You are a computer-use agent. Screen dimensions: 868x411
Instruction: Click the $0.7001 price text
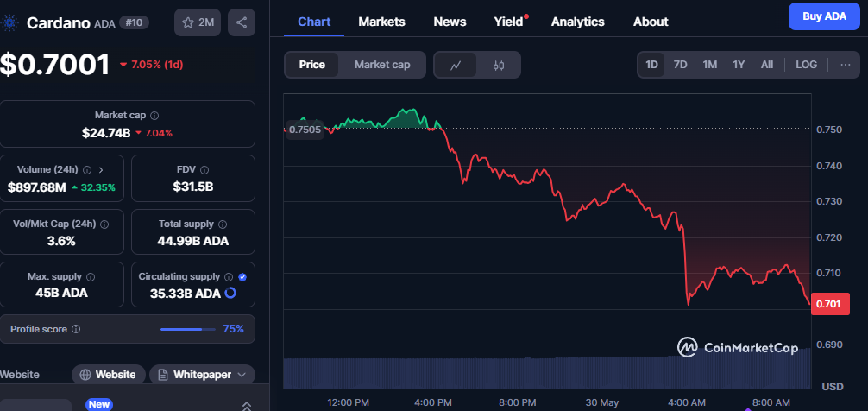coord(55,64)
